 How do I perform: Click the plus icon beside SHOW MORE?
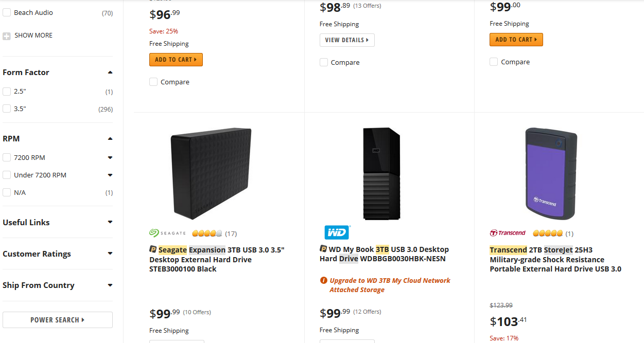coord(7,36)
